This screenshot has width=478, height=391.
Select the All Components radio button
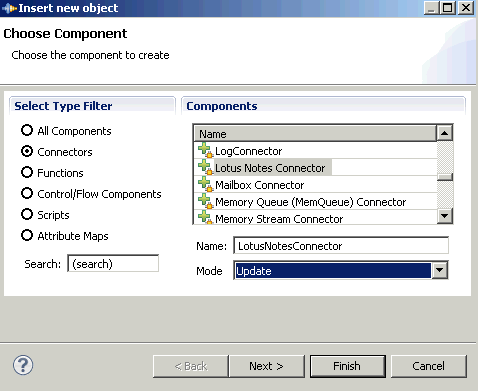[27, 130]
